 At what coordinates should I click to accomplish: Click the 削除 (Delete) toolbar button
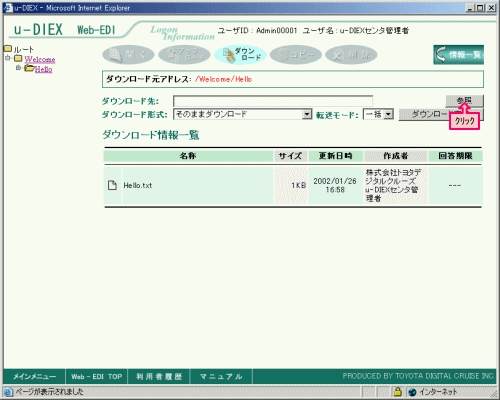[x=351, y=55]
